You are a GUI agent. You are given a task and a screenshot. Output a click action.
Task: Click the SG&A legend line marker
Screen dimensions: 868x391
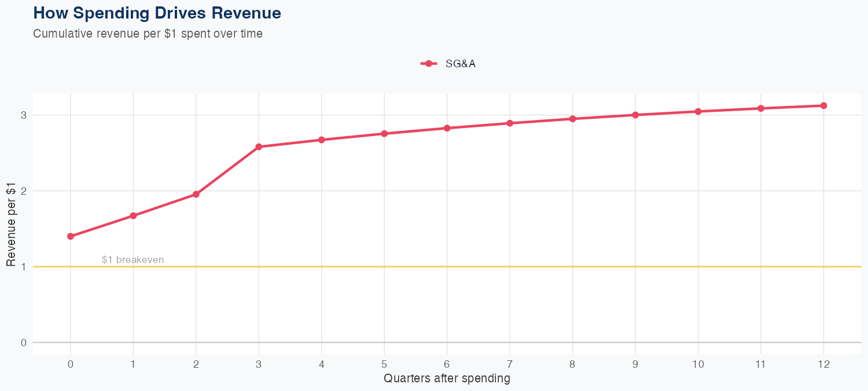click(428, 64)
